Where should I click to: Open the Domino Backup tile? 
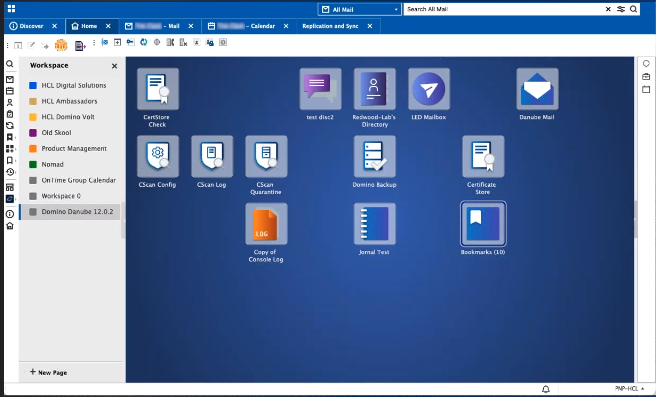374,156
